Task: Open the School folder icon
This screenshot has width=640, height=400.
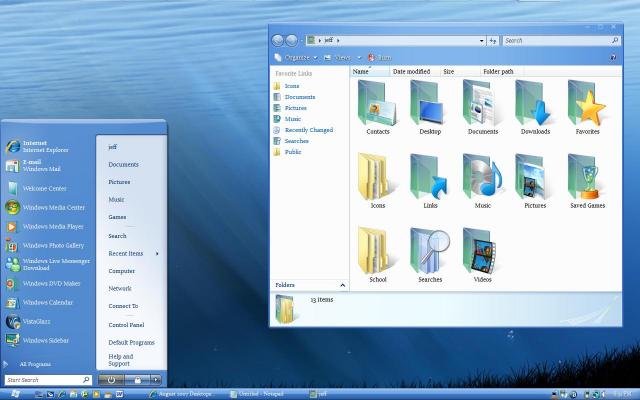Action: coord(378,255)
